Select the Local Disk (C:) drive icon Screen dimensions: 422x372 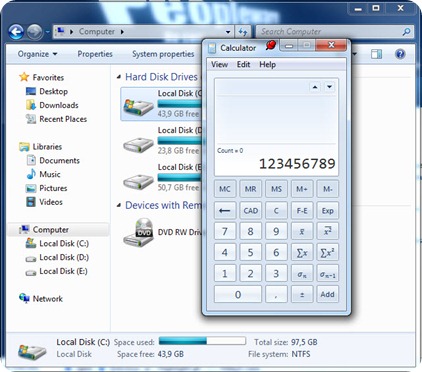click(x=138, y=107)
